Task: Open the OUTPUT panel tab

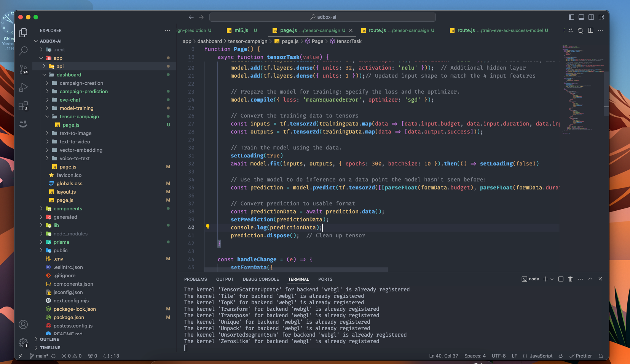Action: pyautogui.click(x=225, y=279)
